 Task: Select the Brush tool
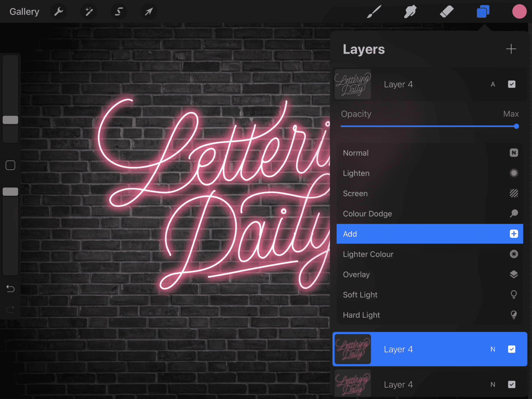[x=374, y=12]
